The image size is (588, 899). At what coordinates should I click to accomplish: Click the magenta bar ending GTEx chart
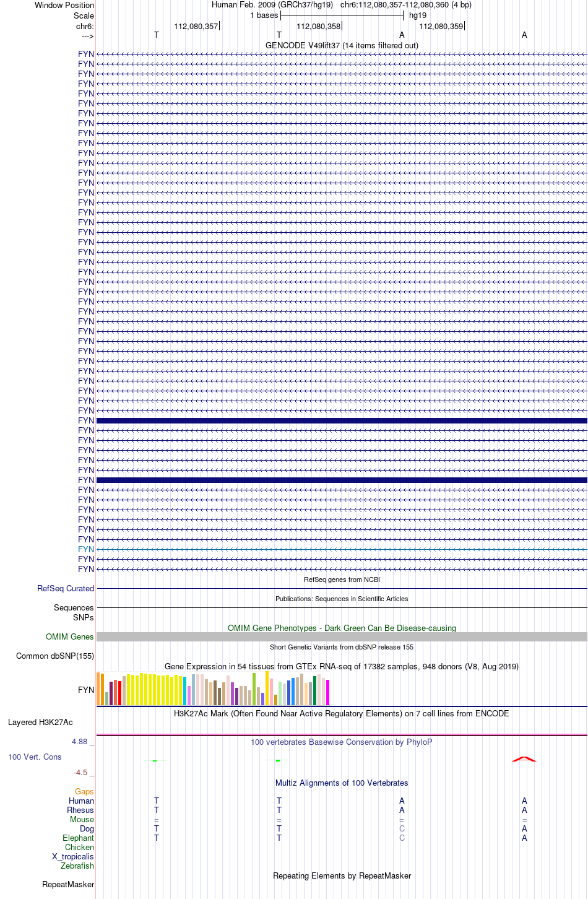[328, 692]
